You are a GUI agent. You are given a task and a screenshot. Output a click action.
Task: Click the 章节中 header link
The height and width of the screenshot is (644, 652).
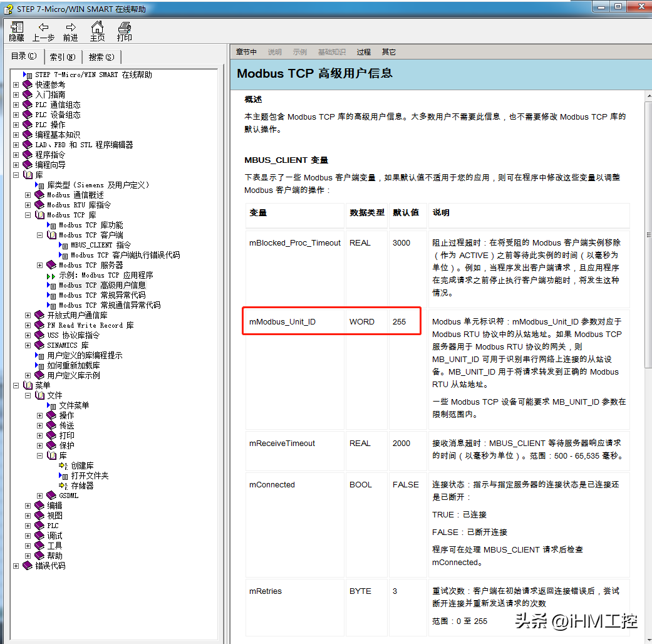click(x=246, y=52)
